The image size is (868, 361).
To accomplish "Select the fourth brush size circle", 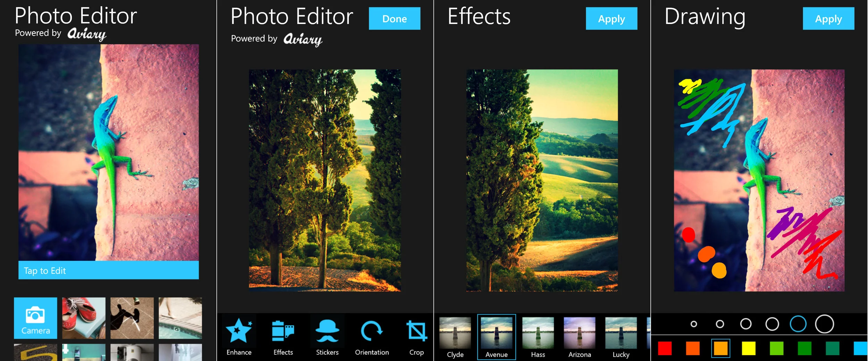I will (x=772, y=324).
